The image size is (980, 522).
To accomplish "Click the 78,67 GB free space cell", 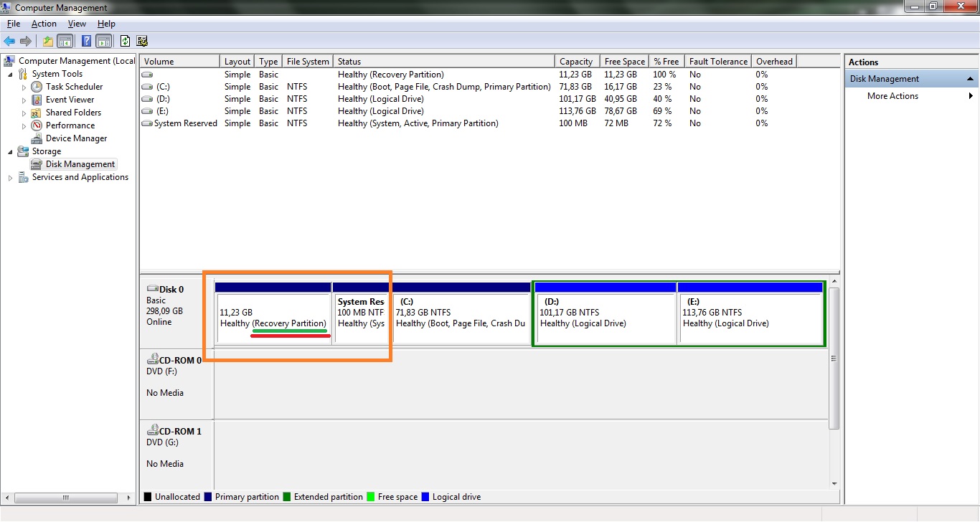I will [x=621, y=111].
